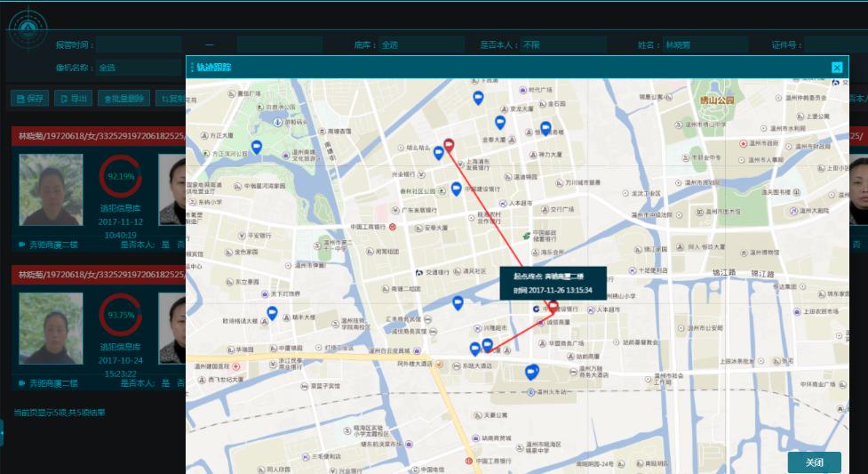The height and width of the screenshot is (474, 868).
Task: Open 像机名称 dropdown showing 全选
Action: pyautogui.click(x=139, y=68)
